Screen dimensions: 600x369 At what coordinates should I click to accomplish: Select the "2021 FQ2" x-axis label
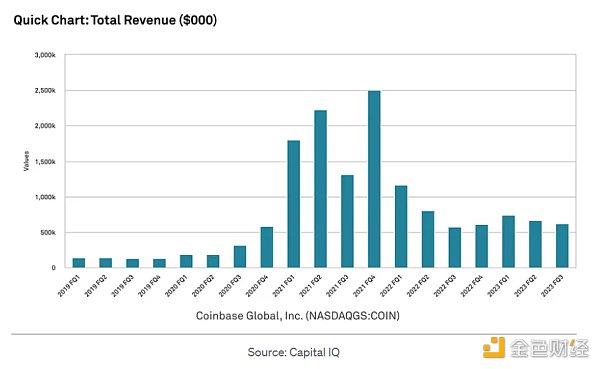[x=310, y=286]
